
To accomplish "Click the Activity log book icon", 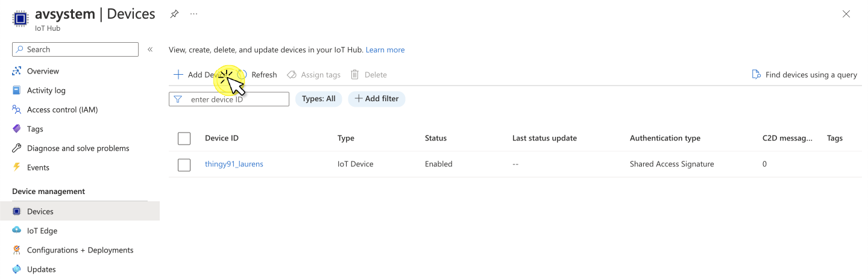I will [x=17, y=90].
